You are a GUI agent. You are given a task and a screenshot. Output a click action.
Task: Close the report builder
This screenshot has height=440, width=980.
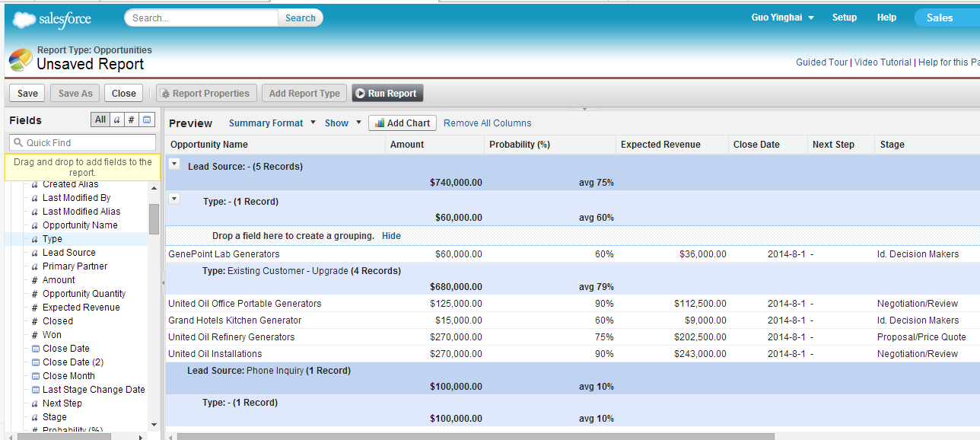pos(123,94)
